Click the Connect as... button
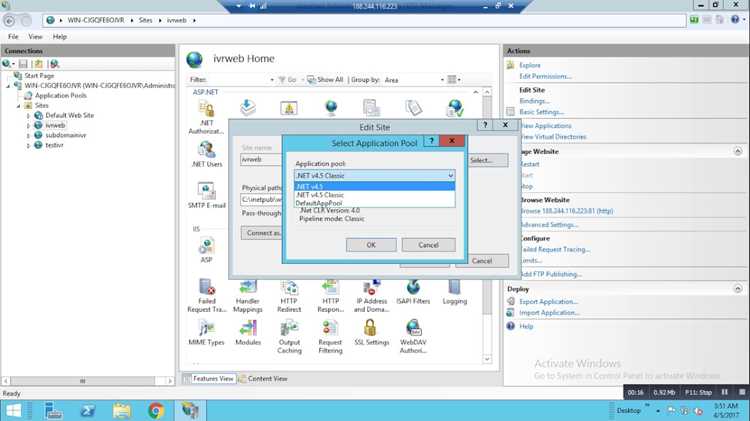The height and width of the screenshot is (421, 750). pos(262,233)
